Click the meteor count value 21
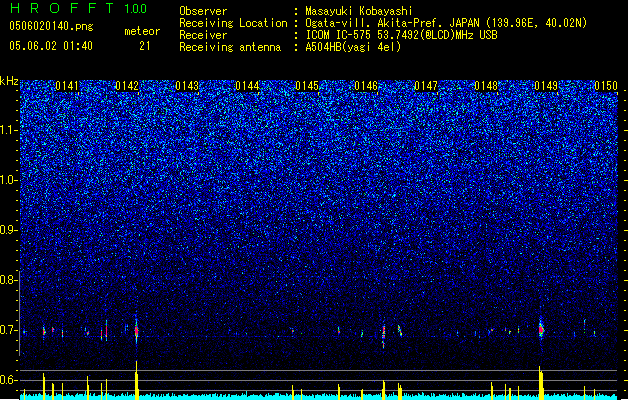The image size is (629, 400). 145,46
